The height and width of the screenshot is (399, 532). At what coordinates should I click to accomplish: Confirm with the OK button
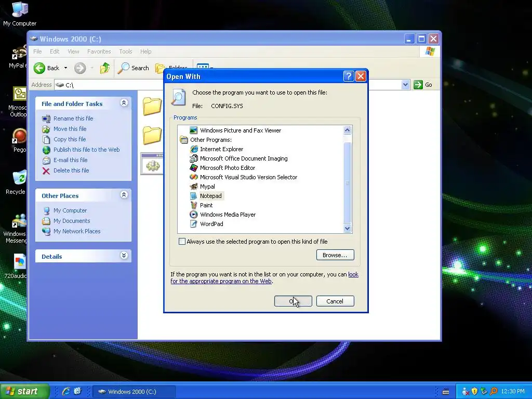click(x=293, y=301)
